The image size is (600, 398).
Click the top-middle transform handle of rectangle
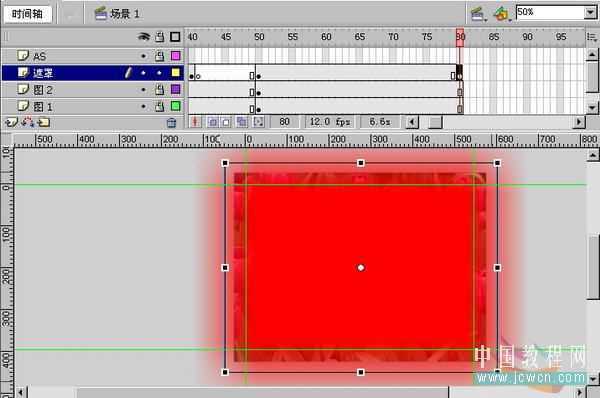coord(360,163)
